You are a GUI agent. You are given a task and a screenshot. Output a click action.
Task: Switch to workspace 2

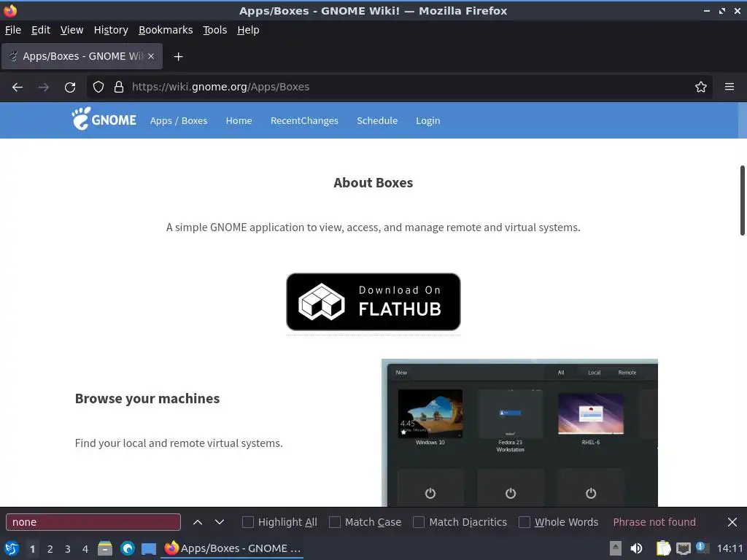50,549
